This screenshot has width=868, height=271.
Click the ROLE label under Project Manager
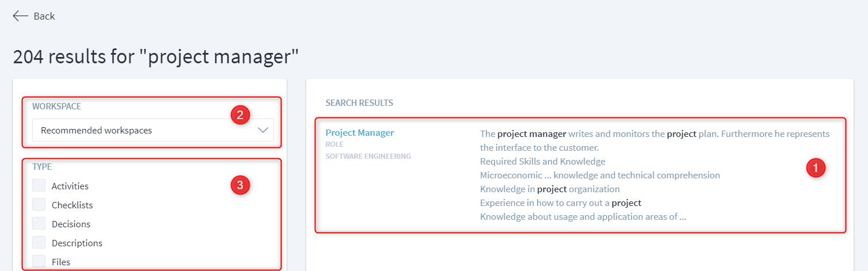[334, 144]
